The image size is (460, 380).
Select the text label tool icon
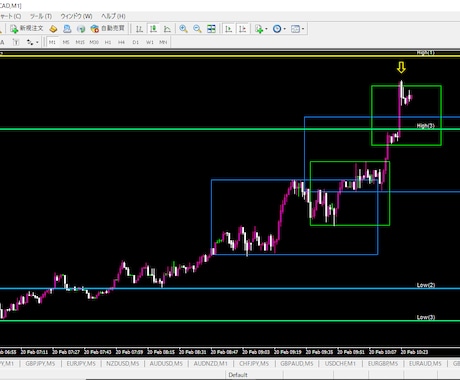[16, 42]
